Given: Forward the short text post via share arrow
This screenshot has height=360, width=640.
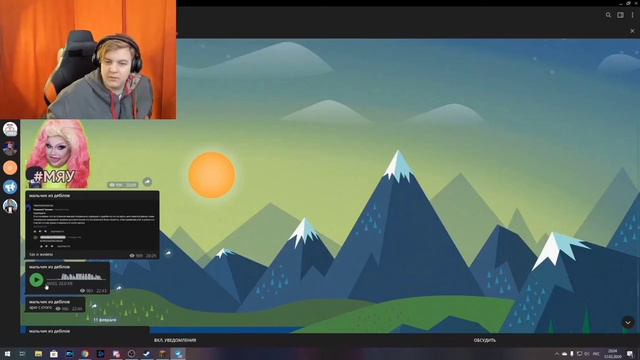Looking at the screenshot, I should click(94, 306).
